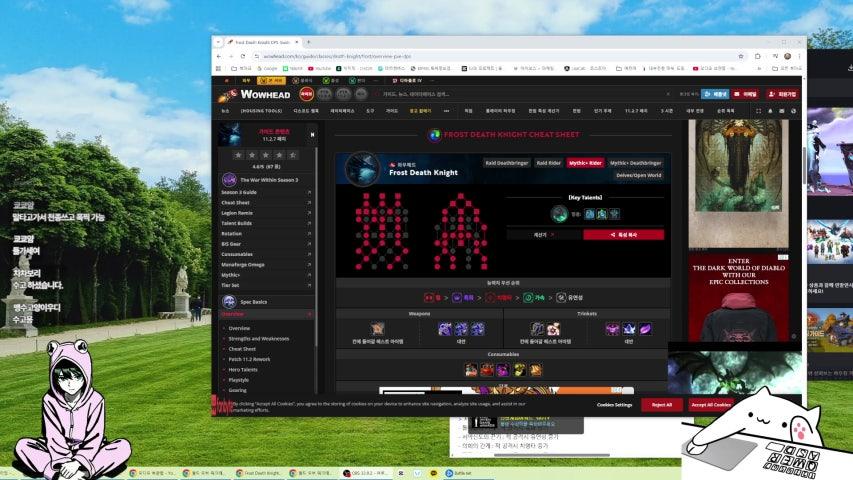This screenshot has width=853, height=480.
Task: Expand the Spec Basics section header
Action: point(265,301)
